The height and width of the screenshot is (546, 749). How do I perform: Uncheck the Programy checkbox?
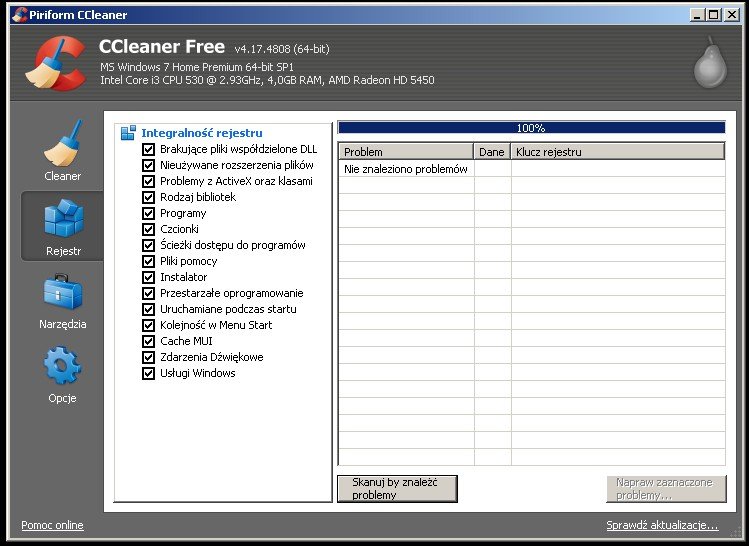tap(149, 213)
